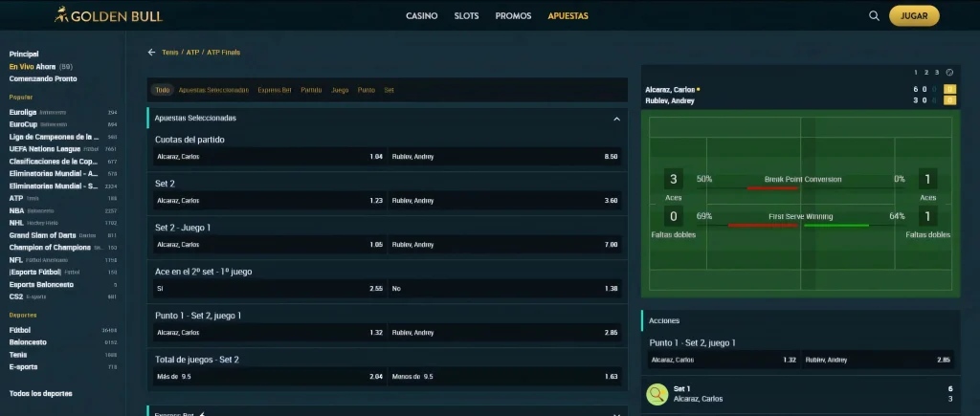Open ATP Tenis in the Popular list
Screen dimensions: 980x416
(x=62, y=198)
